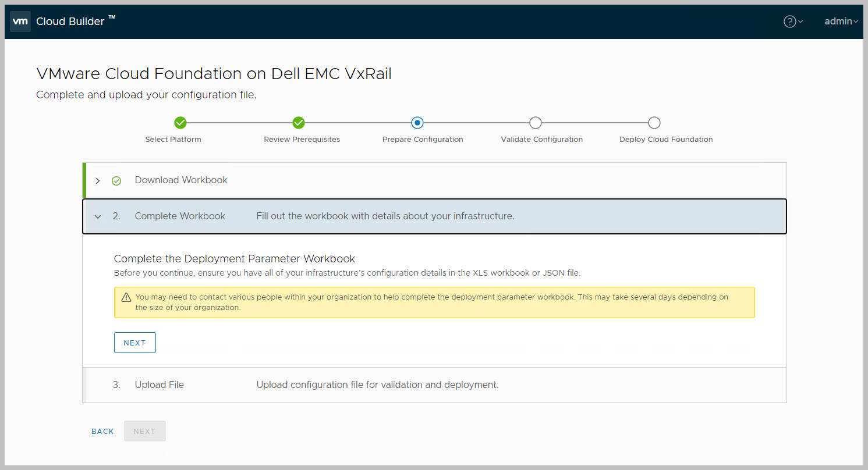Click the Select Platform green checkmark step
This screenshot has height=470, width=868.
[180, 123]
